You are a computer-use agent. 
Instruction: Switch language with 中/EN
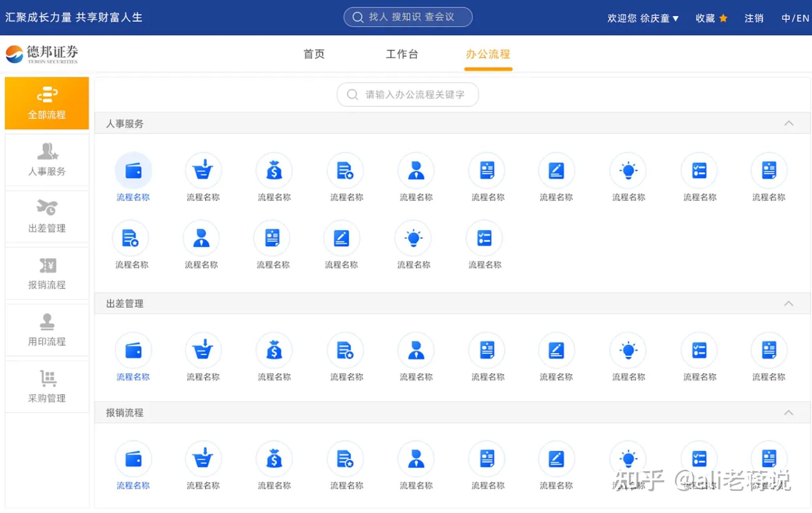[795, 18]
